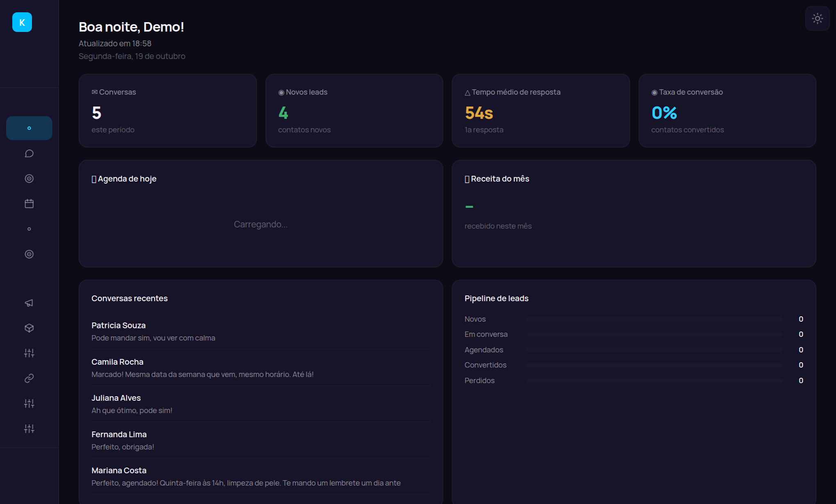
Task: Click 'recebido neste mês' text
Action: (498, 226)
